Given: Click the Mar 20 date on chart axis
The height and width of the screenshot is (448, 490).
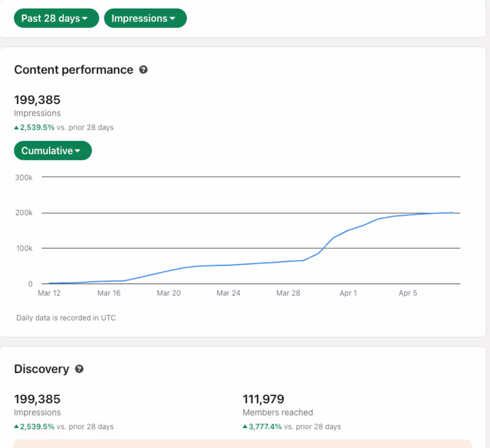Looking at the screenshot, I should tap(169, 293).
